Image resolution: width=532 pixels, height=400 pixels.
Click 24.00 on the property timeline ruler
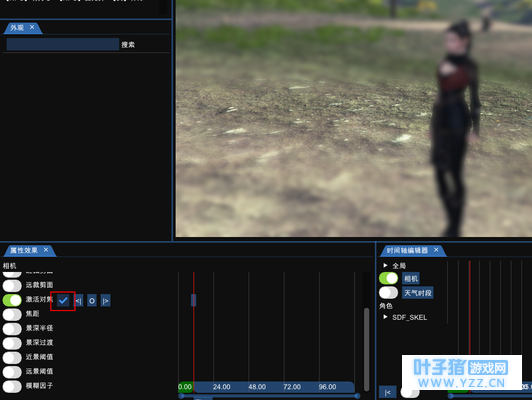click(222, 387)
